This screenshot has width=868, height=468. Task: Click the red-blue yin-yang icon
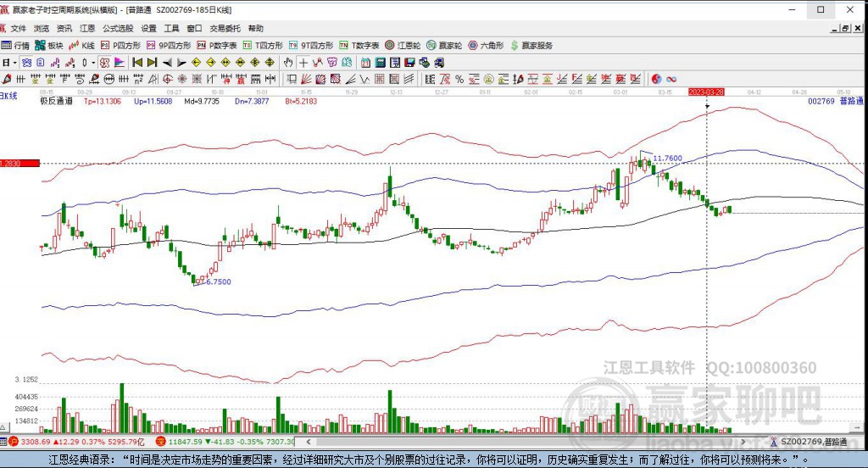[657, 79]
